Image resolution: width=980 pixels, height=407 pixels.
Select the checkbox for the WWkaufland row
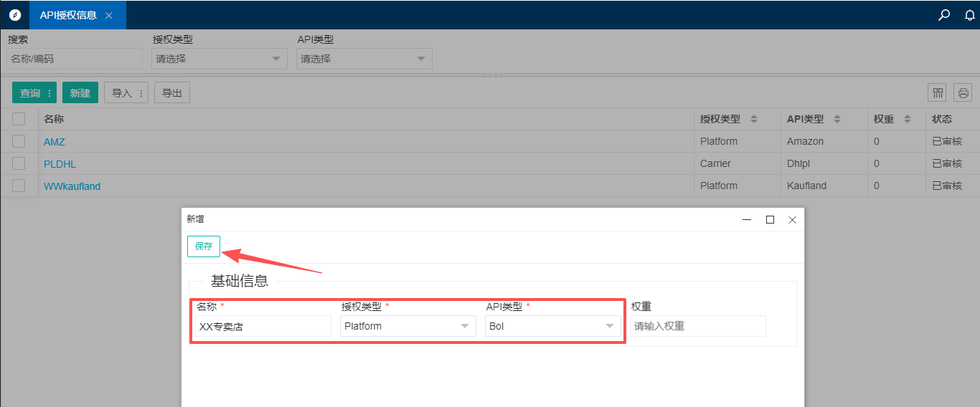pyautogui.click(x=19, y=186)
